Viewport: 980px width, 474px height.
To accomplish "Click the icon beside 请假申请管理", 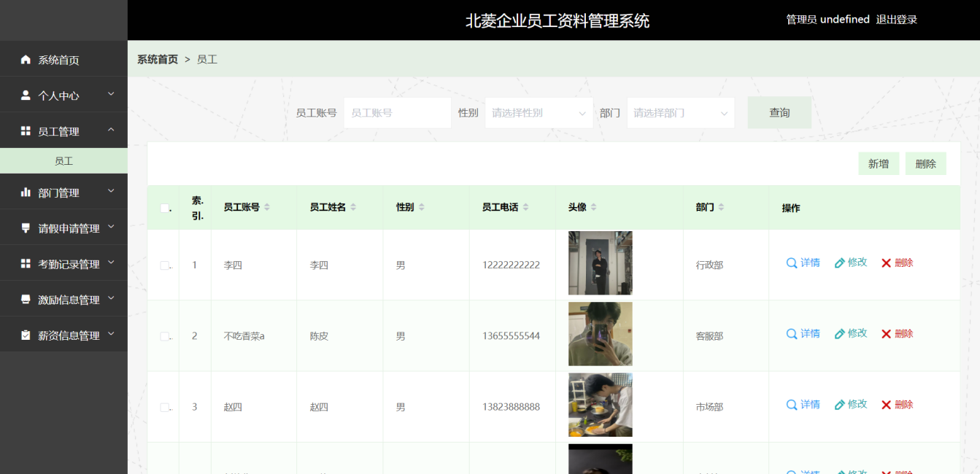I will point(26,228).
